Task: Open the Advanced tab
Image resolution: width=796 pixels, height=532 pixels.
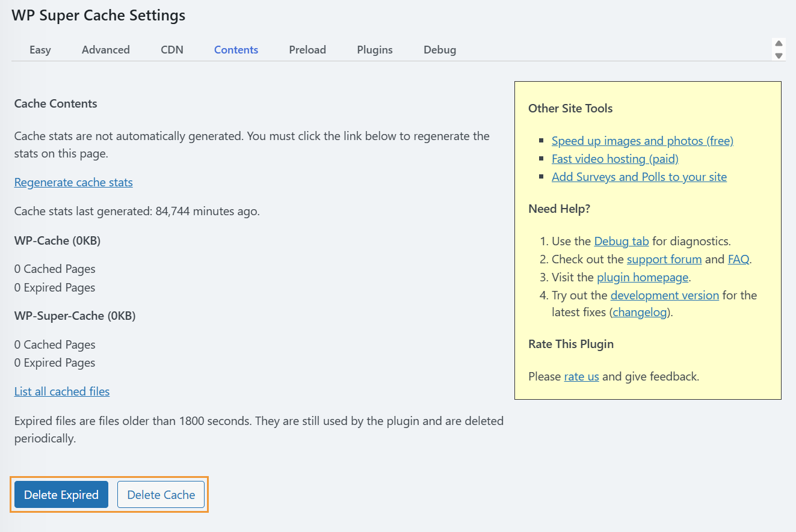Action: click(106, 50)
